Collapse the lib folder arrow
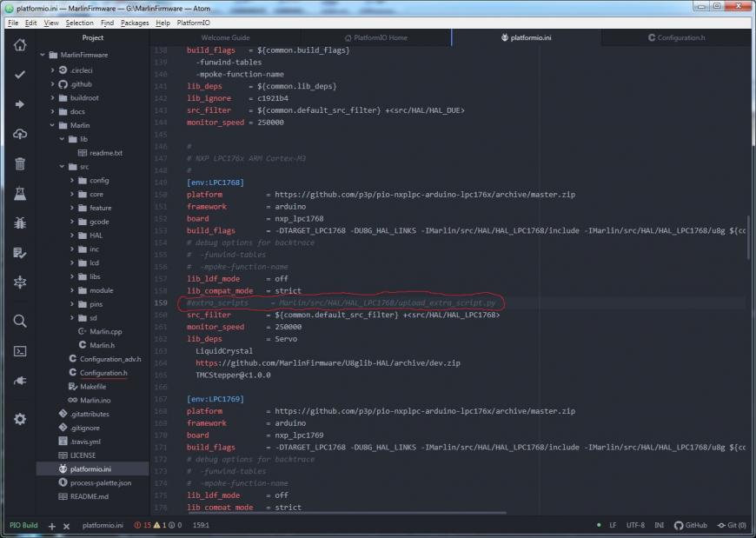 click(63, 139)
